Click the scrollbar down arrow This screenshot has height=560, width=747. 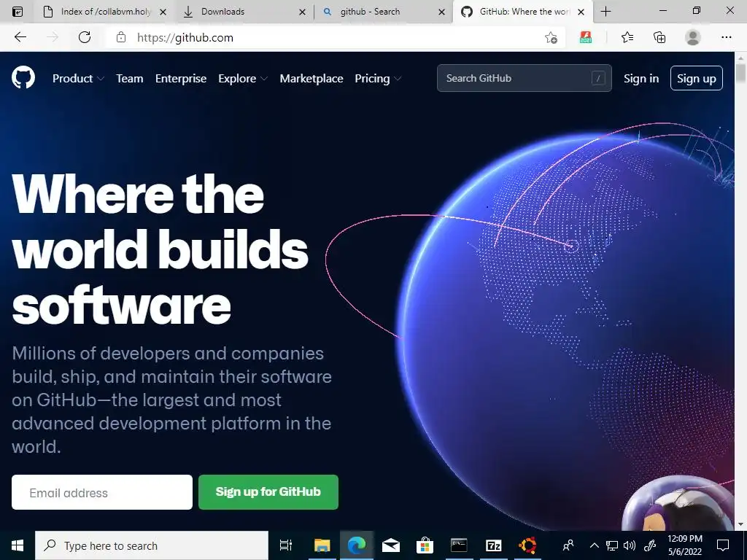pyautogui.click(x=740, y=525)
